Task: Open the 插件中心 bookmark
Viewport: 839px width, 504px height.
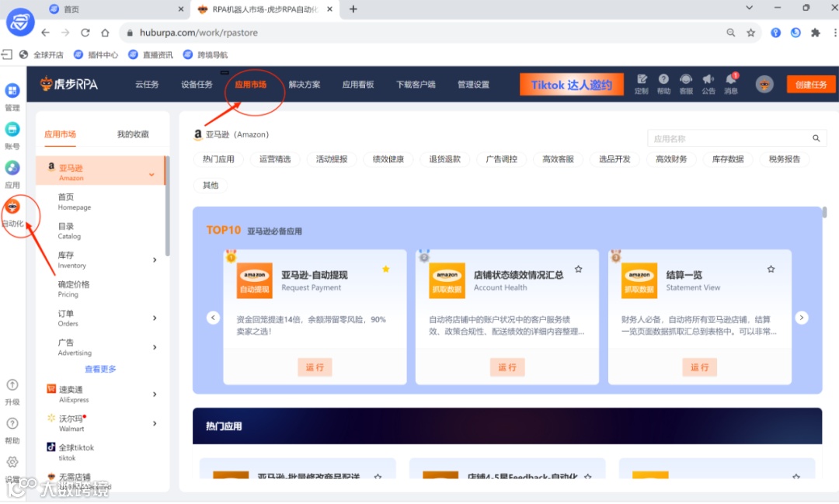Action: (96, 54)
